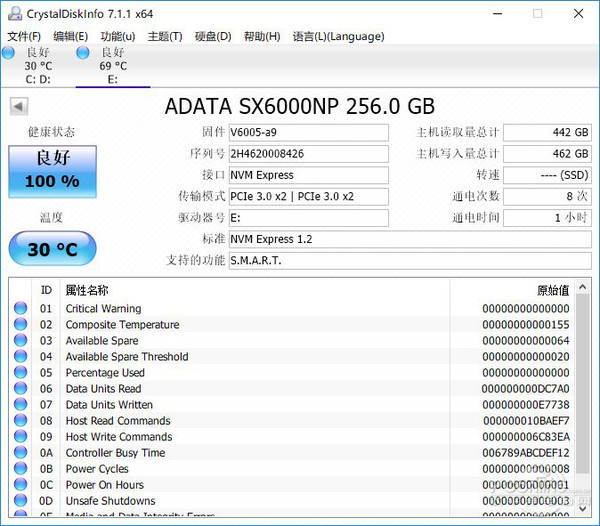The height and width of the screenshot is (526, 600).
Task: Open the 主题(T) menu
Action: point(165,36)
